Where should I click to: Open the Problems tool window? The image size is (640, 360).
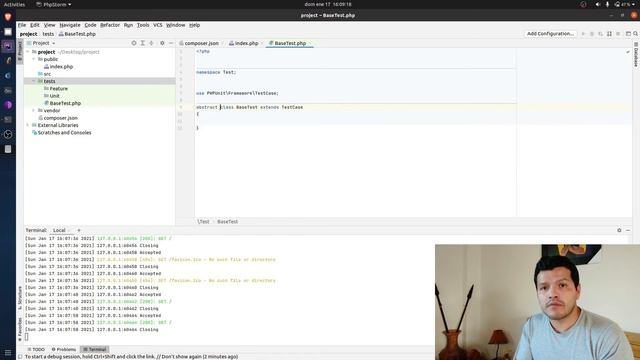coord(64,349)
